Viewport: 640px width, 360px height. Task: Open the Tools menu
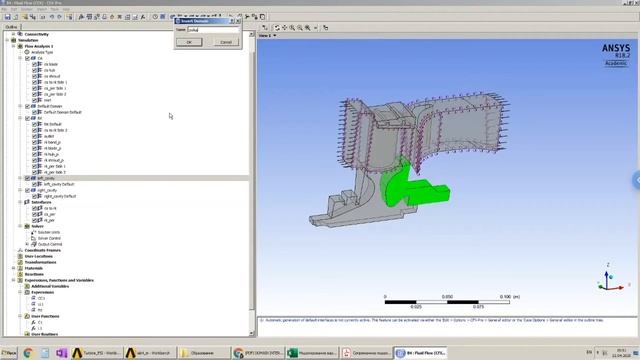[54, 9]
